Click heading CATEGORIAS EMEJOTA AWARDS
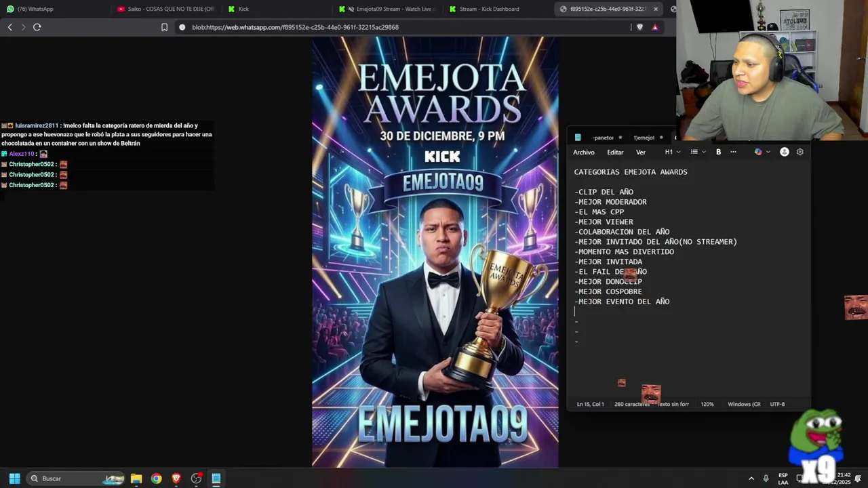 631,172
